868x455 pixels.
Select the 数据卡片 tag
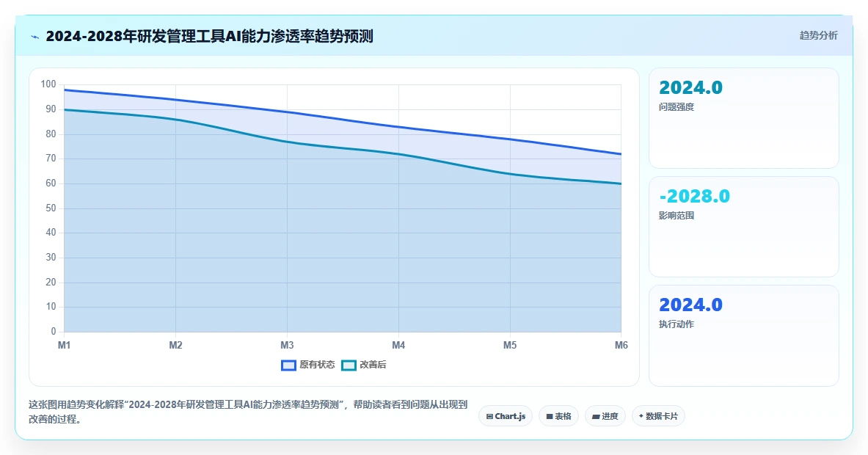658,416
